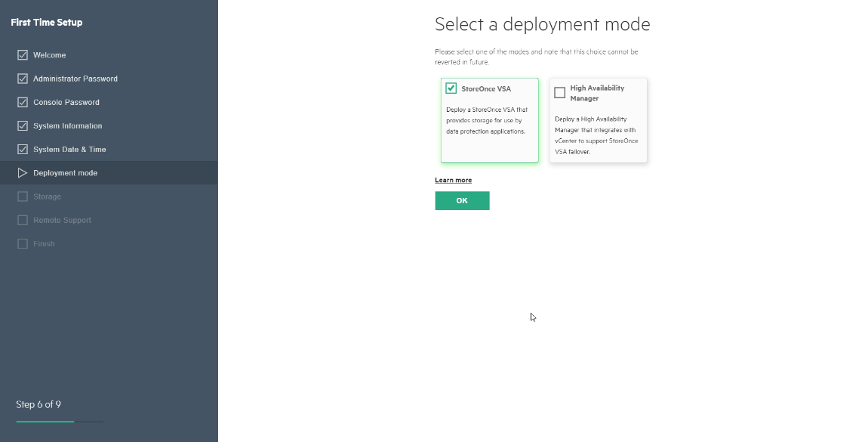Click the Console Password checkmark icon
868x442 pixels.
pyautogui.click(x=23, y=102)
